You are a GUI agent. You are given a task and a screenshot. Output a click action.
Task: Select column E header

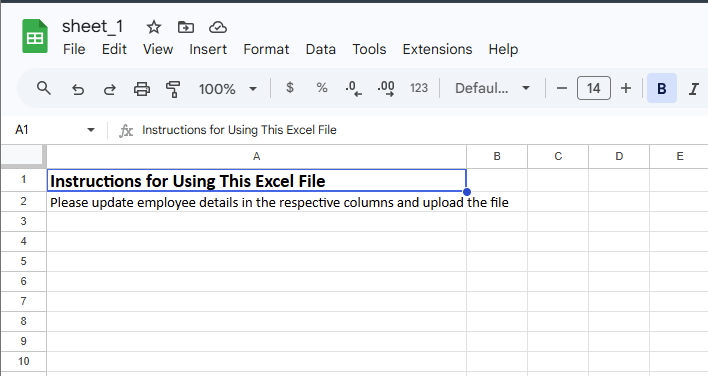(x=679, y=157)
